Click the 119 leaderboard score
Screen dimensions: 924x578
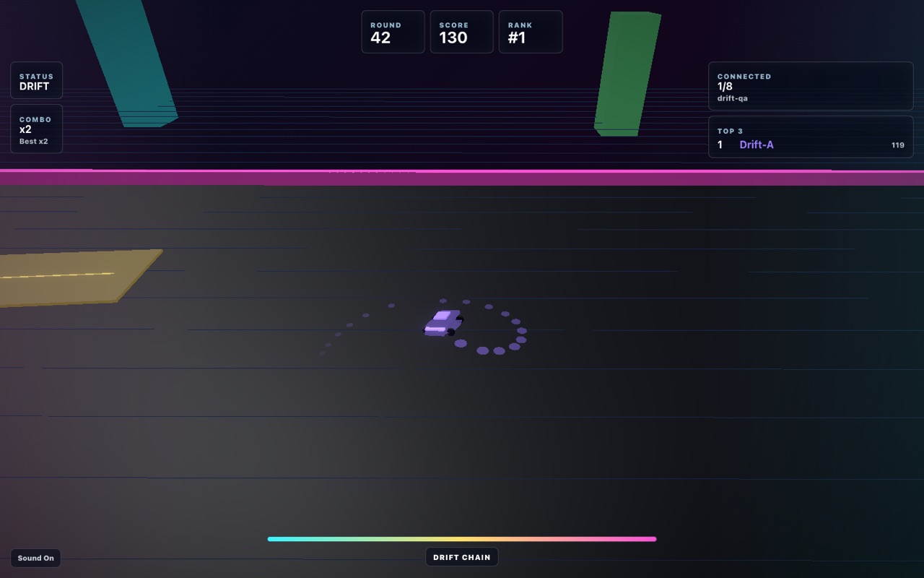click(x=898, y=145)
